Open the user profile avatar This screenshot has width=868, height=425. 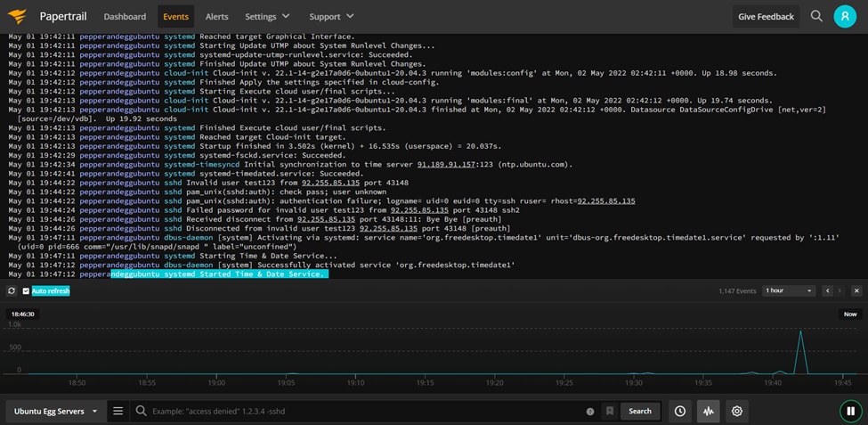[845, 17]
